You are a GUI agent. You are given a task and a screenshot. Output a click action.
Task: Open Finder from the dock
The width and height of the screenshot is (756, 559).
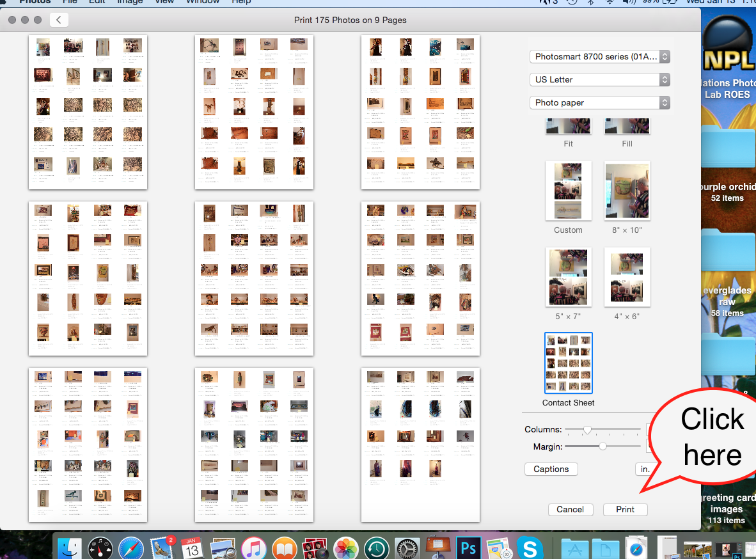coord(70,548)
